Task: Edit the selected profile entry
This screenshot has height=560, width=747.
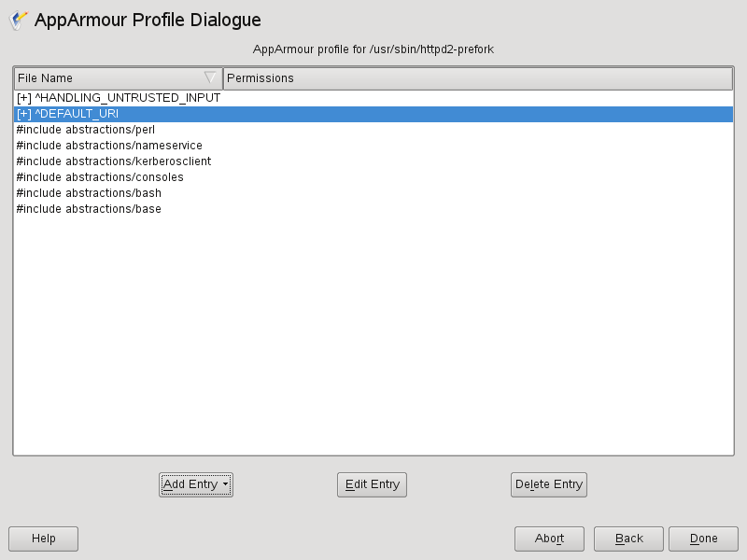Action: [x=372, y=484]
